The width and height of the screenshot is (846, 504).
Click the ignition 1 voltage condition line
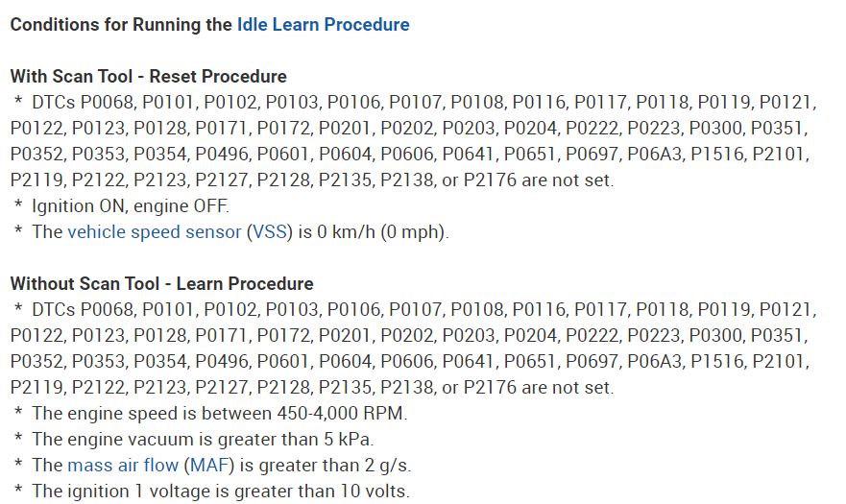point(221,491)
